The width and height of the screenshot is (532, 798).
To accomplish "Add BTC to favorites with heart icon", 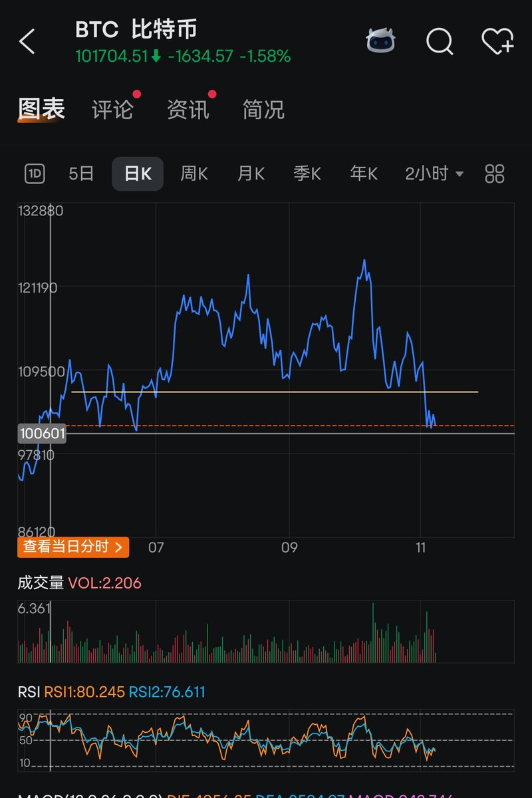I will coord(497,41).
